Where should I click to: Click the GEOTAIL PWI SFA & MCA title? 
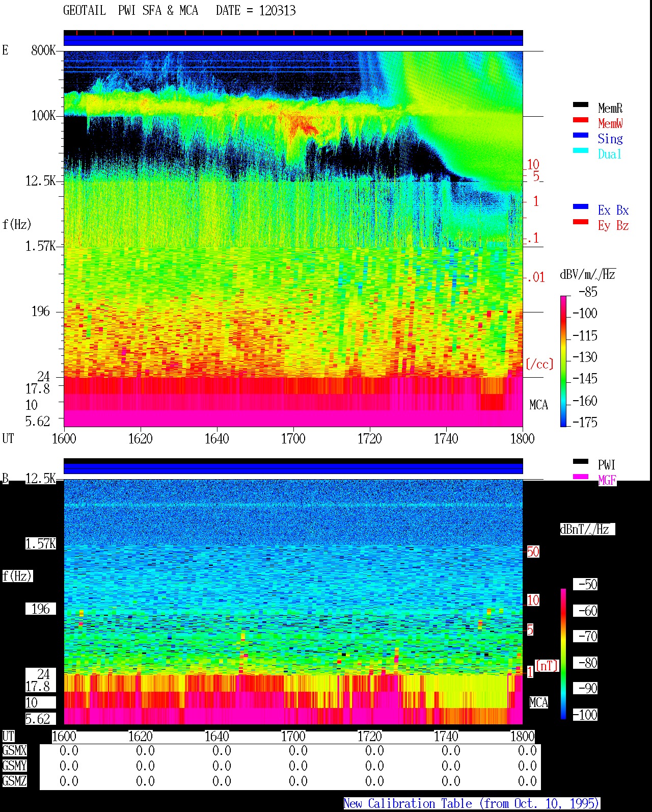(x=130, y=11)
